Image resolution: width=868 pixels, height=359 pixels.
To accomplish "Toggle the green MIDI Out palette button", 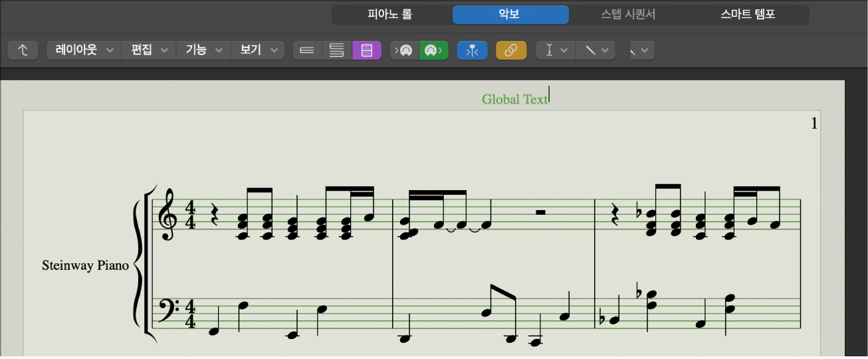I will pos(434,51).
